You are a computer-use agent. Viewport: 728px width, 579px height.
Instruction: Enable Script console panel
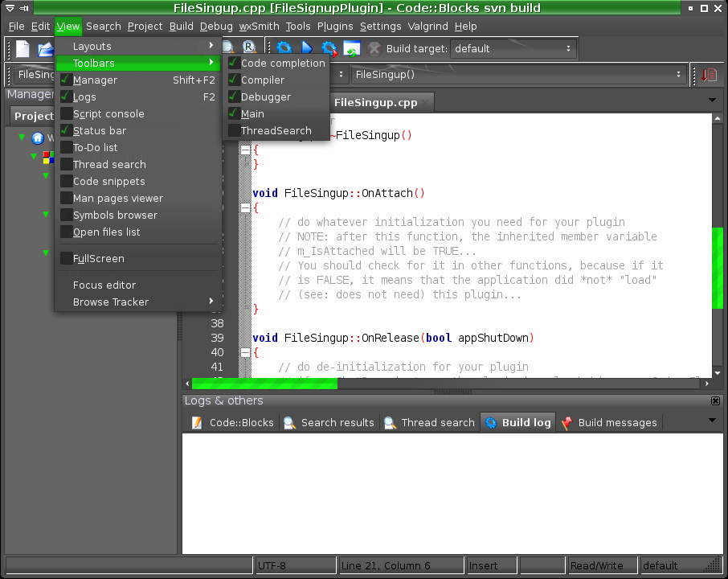pos(138,114)
